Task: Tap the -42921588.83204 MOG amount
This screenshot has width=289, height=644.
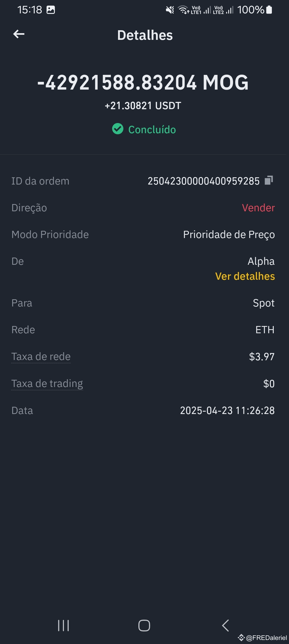Action: tap(143, 82)
